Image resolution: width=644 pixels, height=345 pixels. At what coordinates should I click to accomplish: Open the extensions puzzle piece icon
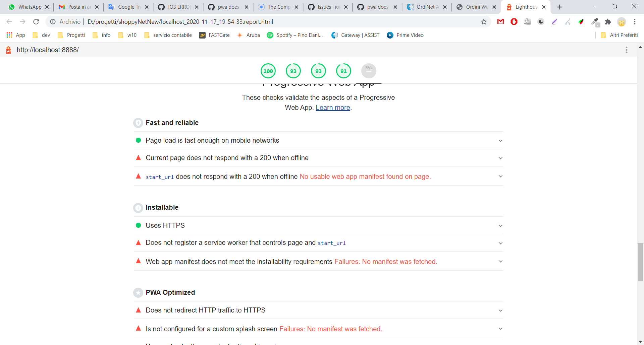click(x=608, y=21)
